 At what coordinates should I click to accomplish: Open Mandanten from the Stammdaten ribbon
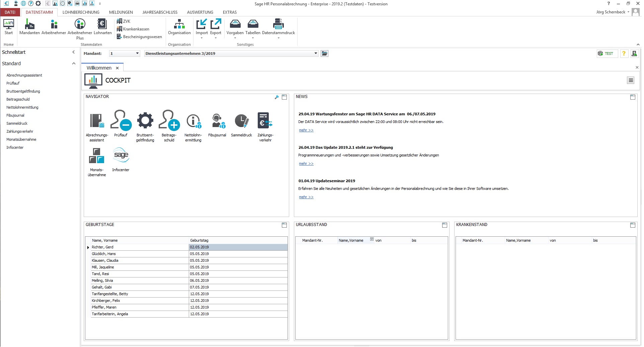pyautogui.click(x=29, y=27)
